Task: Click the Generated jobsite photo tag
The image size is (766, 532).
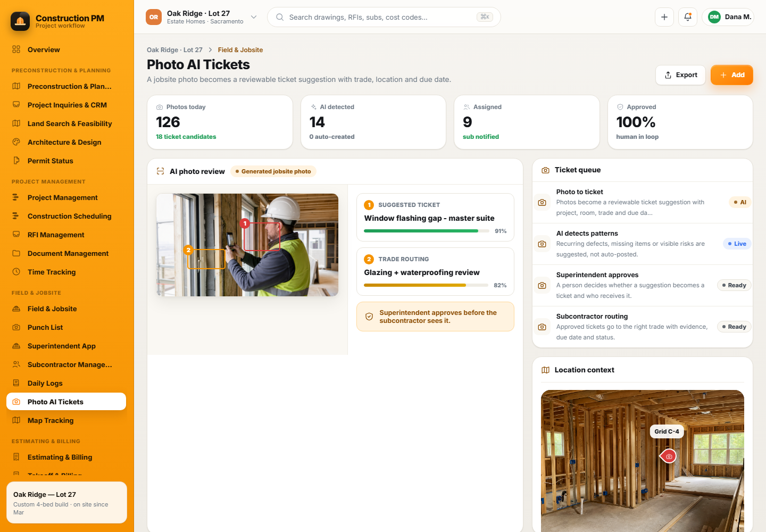Action: click(273, 171)
